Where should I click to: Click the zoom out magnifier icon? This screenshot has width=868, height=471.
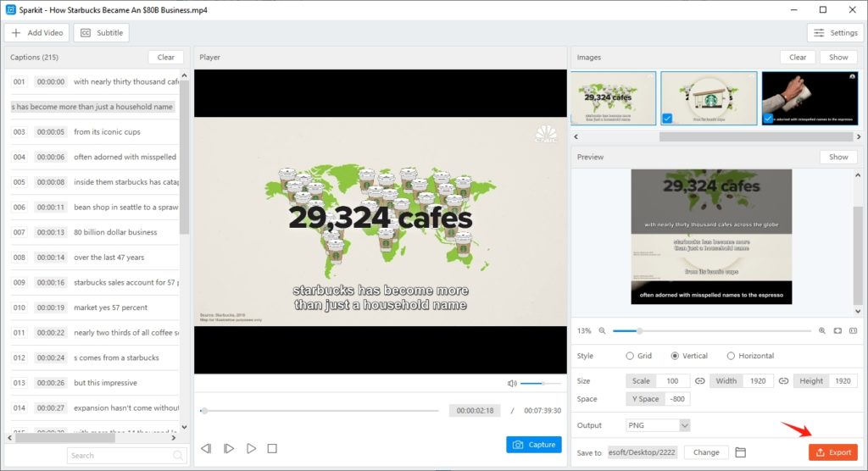[x=602, y=330]
